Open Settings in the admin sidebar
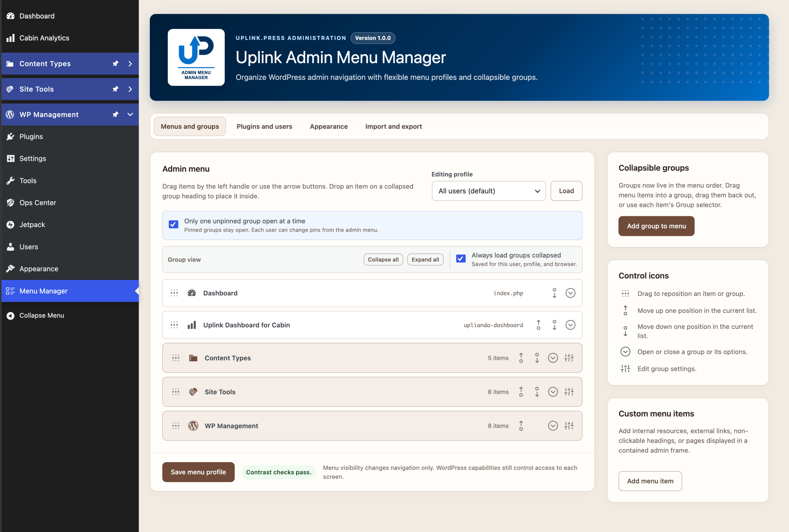789x532 pixels. click(x=70, y=158)
